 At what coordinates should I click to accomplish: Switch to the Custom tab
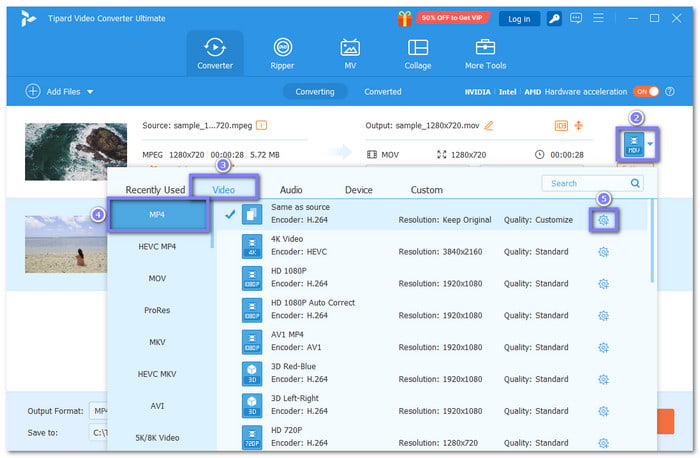click(x=426, y=190)
